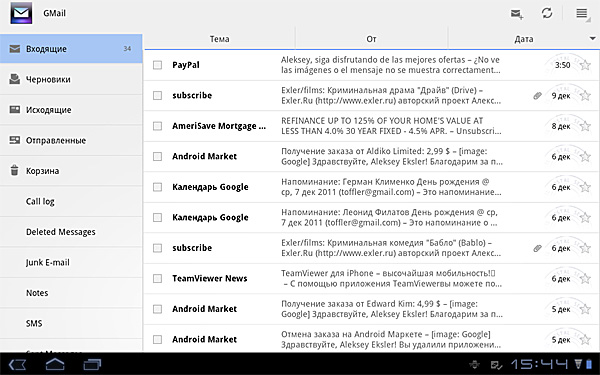Check the PayPal message checkbox
Image resolution: width=600 pixels, height=375 pixels.
[157, 65]
